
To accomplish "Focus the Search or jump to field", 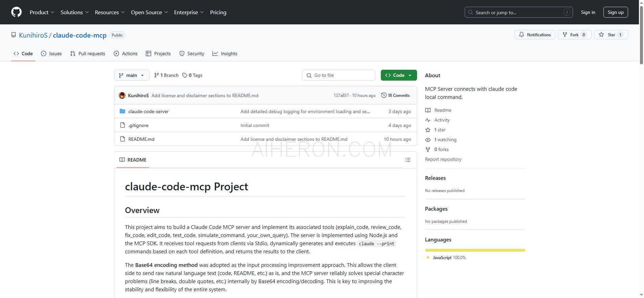I will pyautogui.click(x=519, y=12).
